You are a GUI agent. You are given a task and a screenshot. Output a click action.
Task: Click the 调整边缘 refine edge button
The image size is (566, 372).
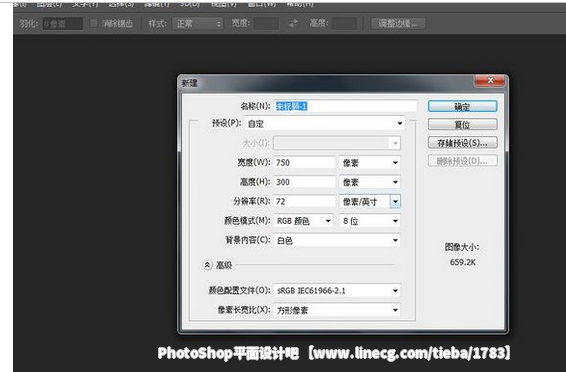[398, 24]
